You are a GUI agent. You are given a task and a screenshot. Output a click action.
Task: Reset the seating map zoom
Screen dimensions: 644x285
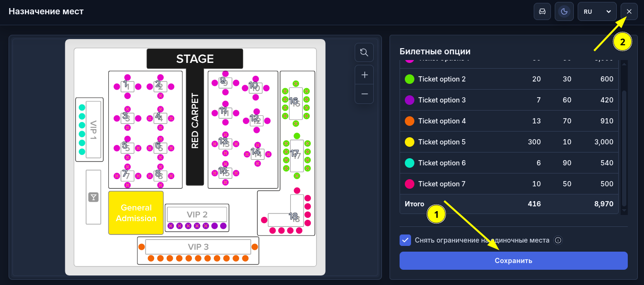[x=364, y=52]
